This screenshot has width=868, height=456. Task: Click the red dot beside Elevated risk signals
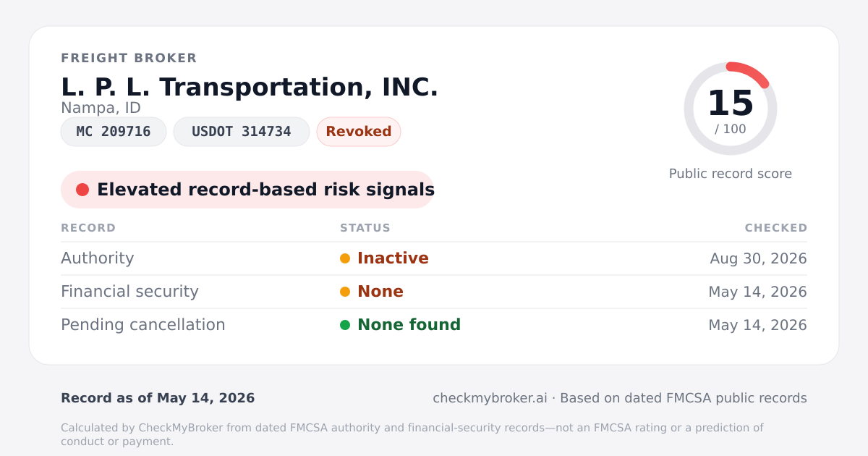point(82,190)
